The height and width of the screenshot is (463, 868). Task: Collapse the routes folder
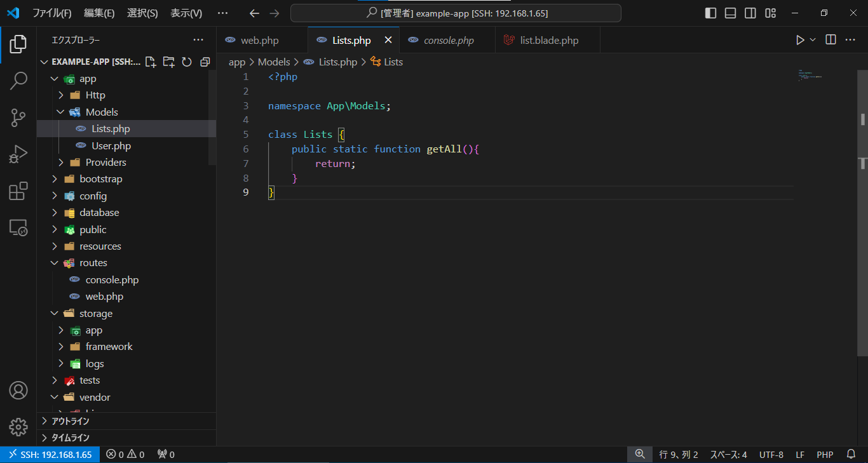(54, 263)
